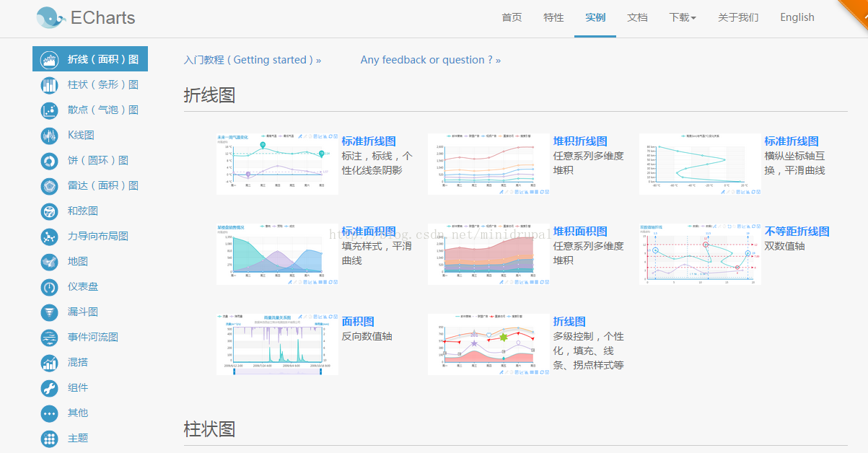Open the 组件 wrench icon
This screenshot has width=868, height=453.
[50, 388]
